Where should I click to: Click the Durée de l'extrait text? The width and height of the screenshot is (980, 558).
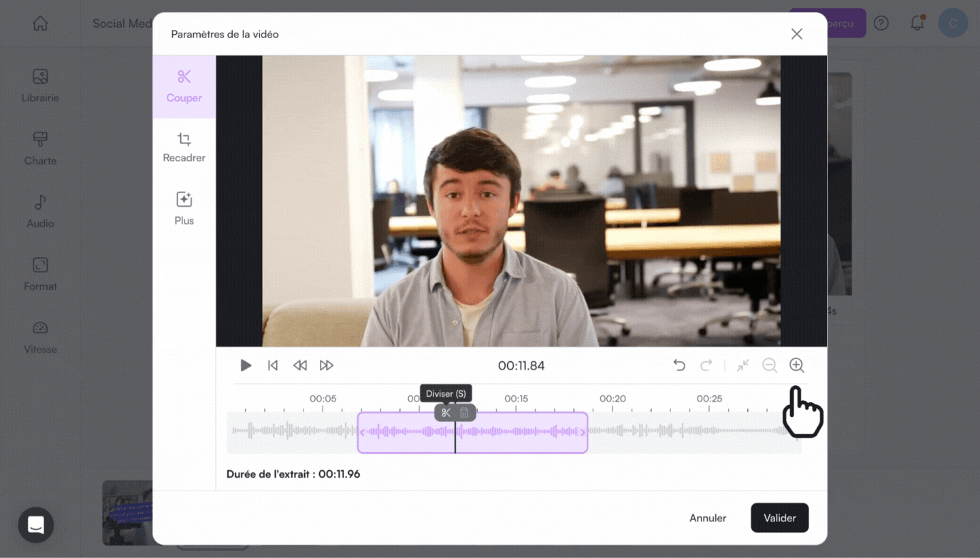(293, 474)
